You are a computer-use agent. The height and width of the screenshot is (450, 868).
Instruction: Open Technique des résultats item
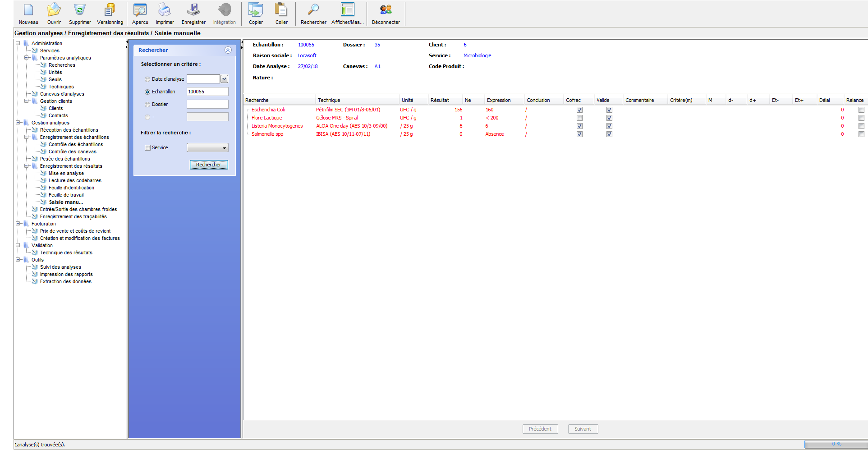(66, 253)
